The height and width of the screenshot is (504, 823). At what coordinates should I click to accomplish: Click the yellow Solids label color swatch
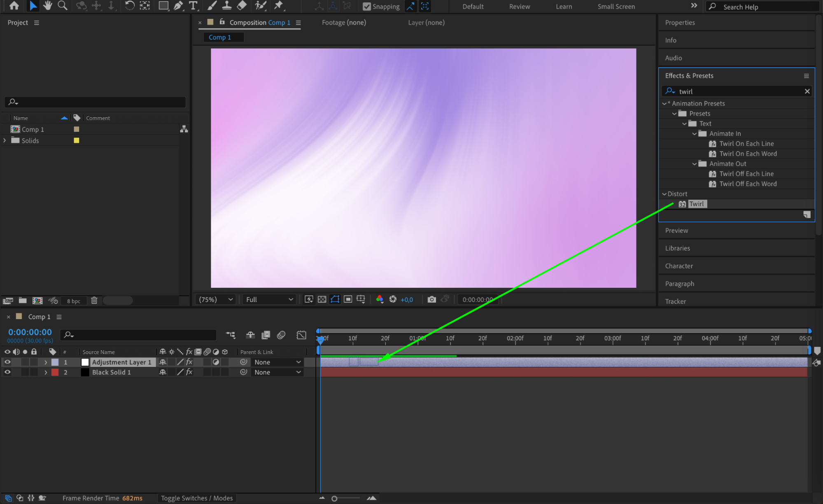[77, 140]
